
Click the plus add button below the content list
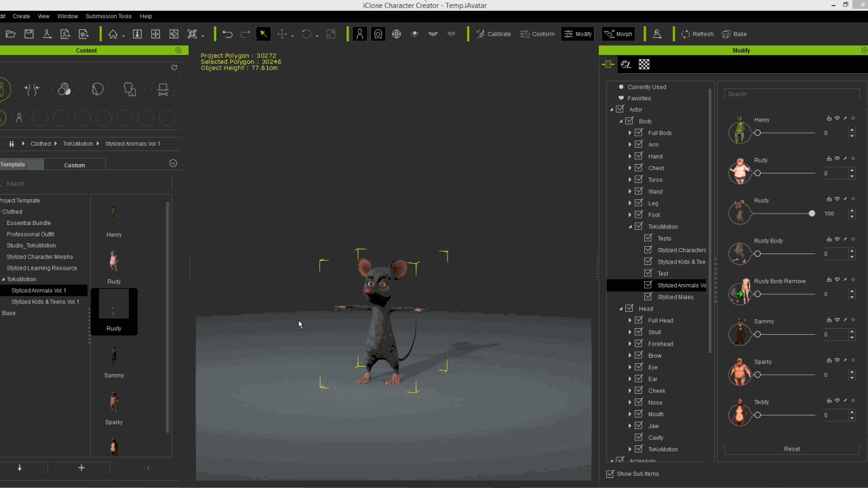point(81,468)
